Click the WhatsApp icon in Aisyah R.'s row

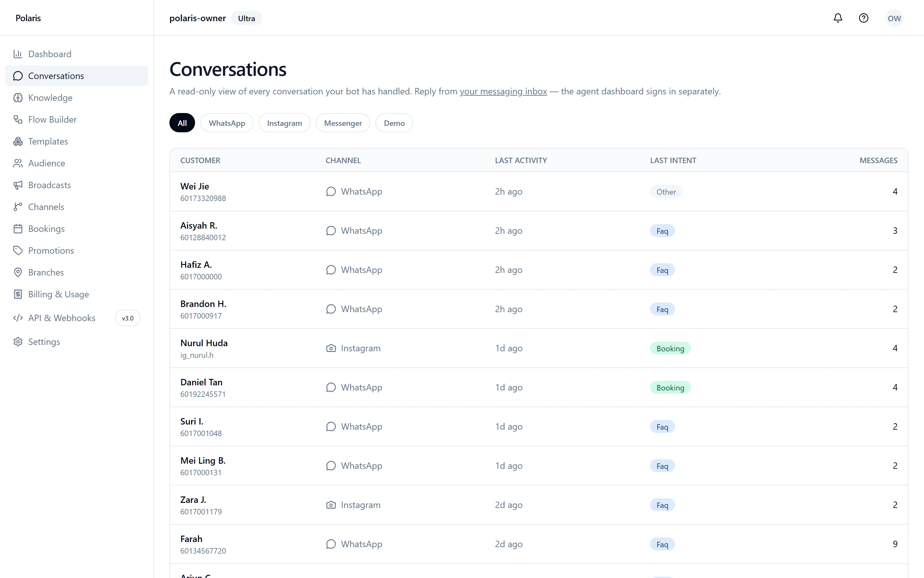[x=331, y=231]
